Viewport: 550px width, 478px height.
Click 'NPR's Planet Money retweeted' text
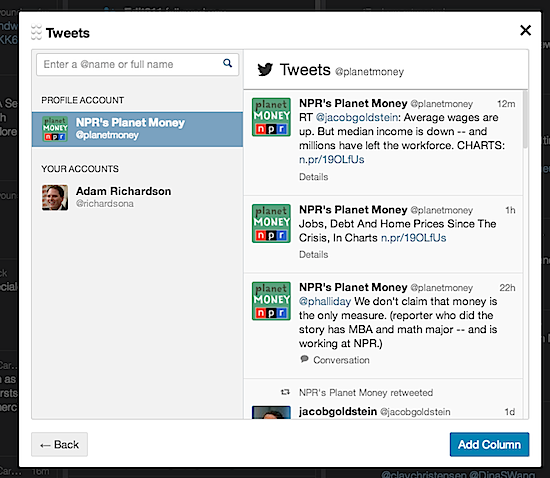tap(366, 392)
